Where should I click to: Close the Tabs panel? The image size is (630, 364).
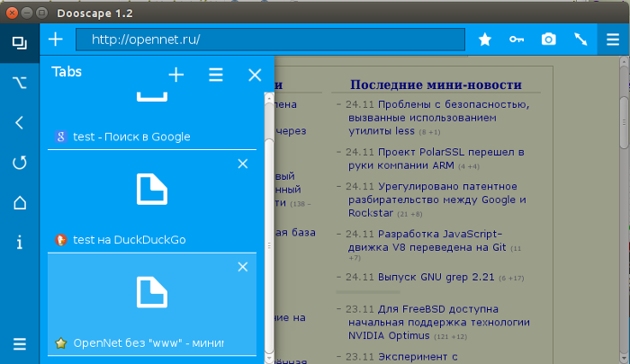(254, 75)
